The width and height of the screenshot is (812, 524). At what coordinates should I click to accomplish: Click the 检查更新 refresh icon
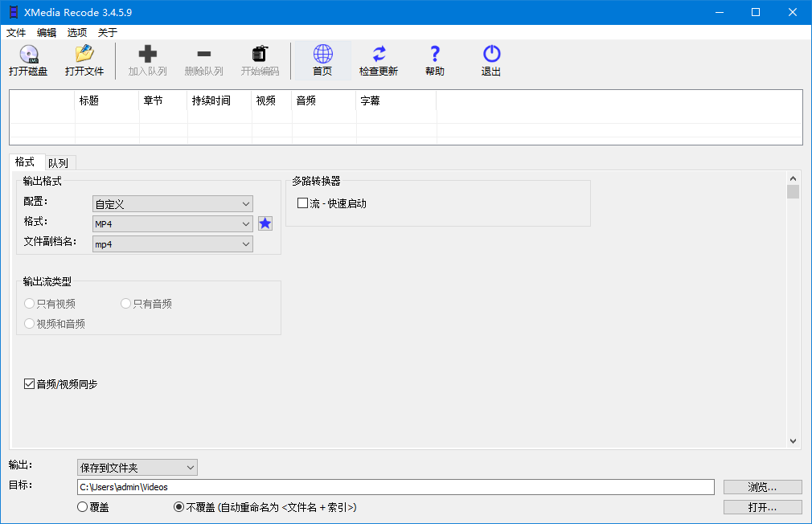[x=379, y=60]
